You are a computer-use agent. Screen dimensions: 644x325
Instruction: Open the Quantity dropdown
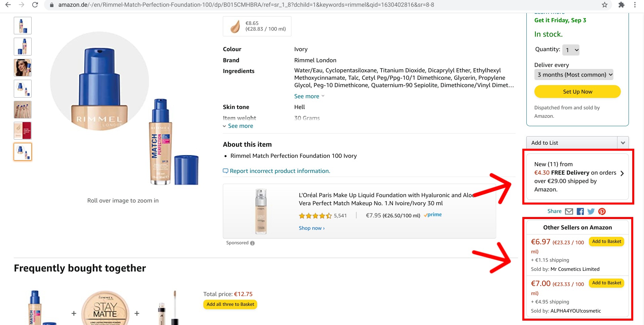pyautogui.click(x=571, y=50)
